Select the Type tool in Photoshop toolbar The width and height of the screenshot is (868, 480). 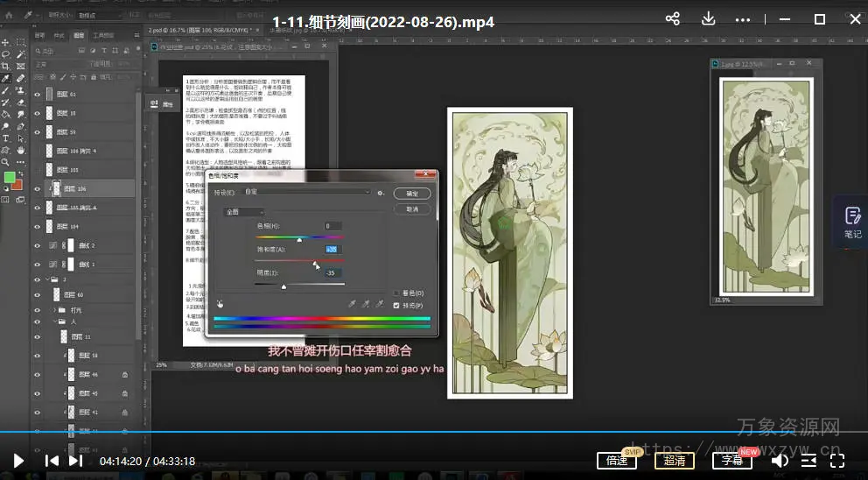point(6,138)
